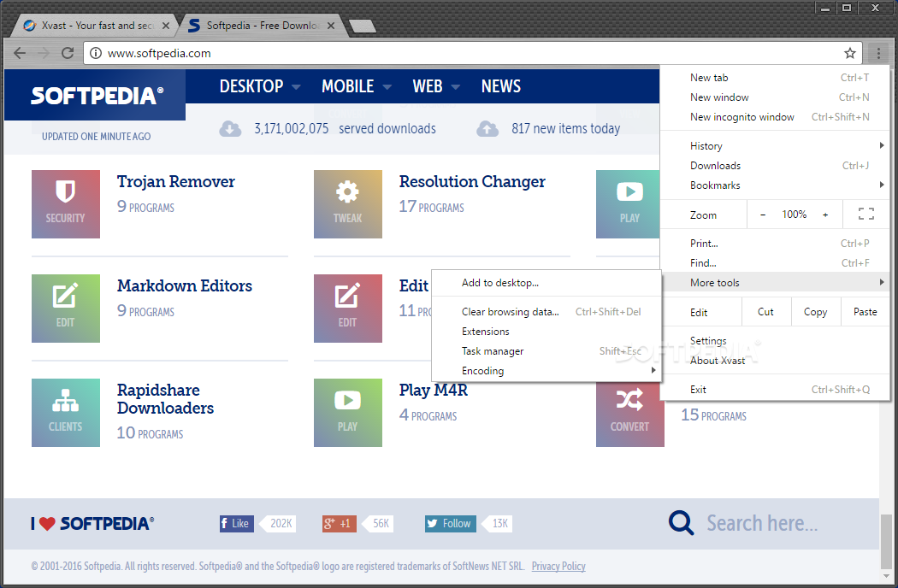The width and height of the screenshot is (898, 588).
Task: Click the three-dot menu button
Action: 878,53
